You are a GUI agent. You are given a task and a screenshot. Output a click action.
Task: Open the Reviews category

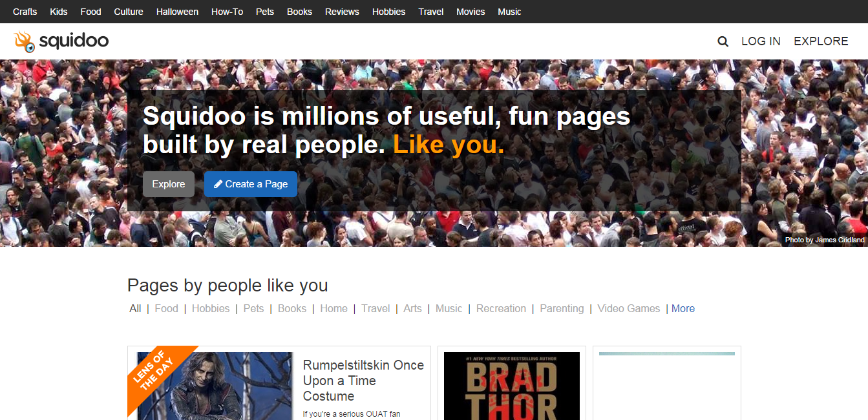click(342, 12)
